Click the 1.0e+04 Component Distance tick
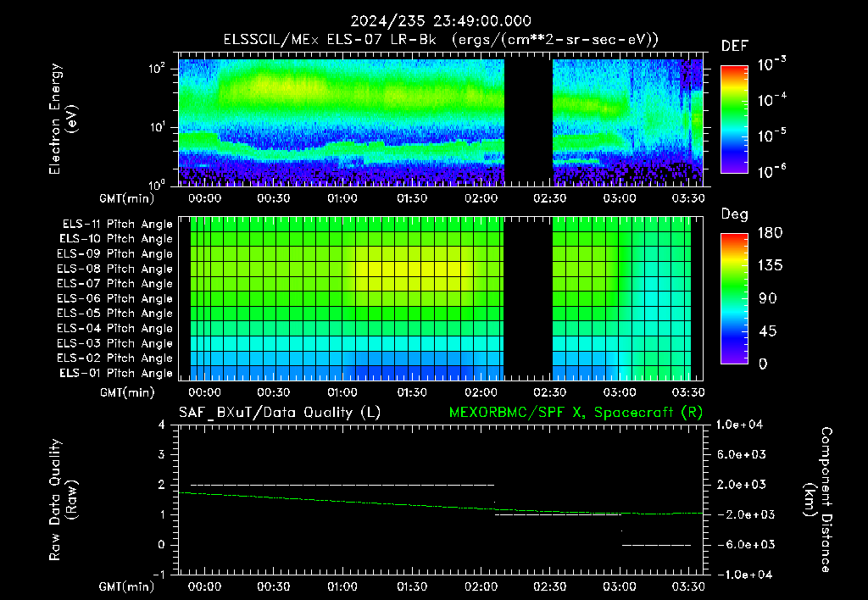 [739, 425]
